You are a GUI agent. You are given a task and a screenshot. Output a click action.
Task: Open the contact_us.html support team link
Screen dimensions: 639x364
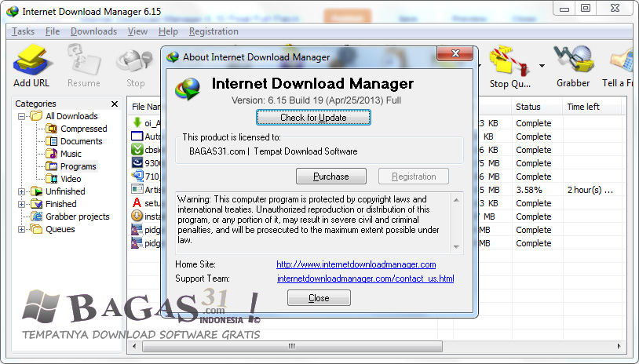coord(366,279)
